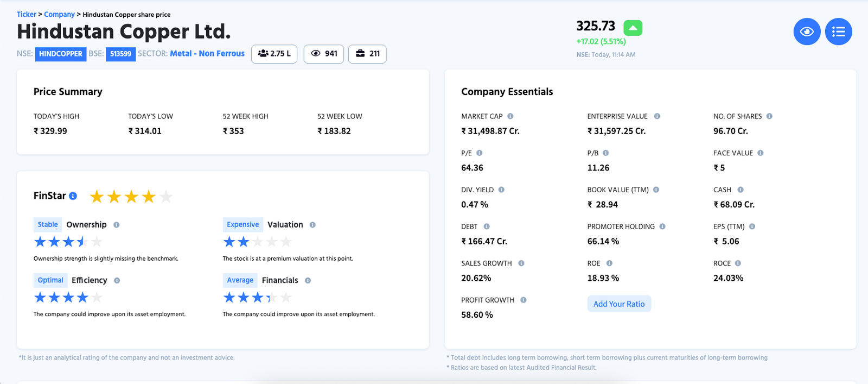Show Enterprise Value info icon
The height and width of the screenshot is (384, 868).
click(657, 116)
